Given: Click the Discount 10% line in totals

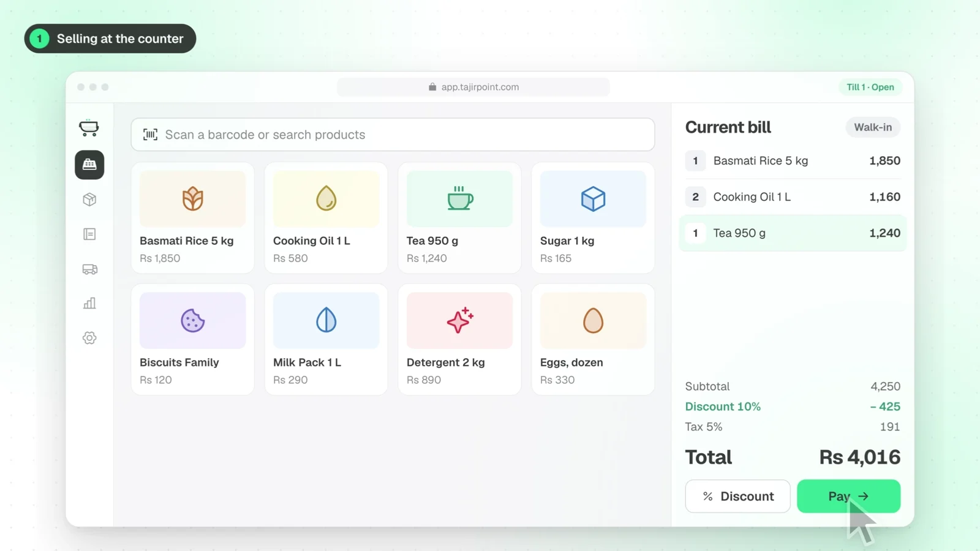Looking at the screenshot, I should click(x=793, y=407).
